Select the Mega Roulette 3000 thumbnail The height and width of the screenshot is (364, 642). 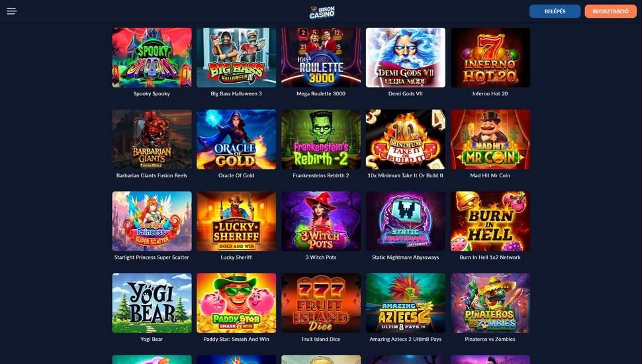[321, 58]
